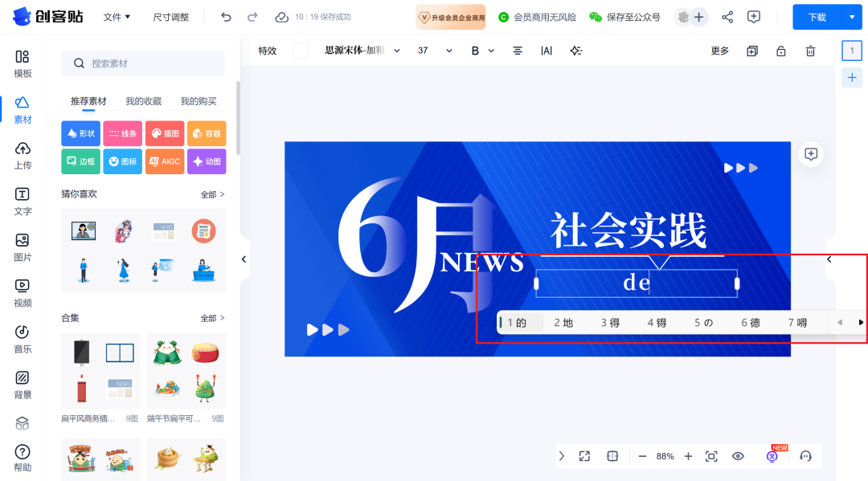The height and width of the screenshot is (481, 868).
Task: Click the text alignment icon
Action: pos(518,51)
